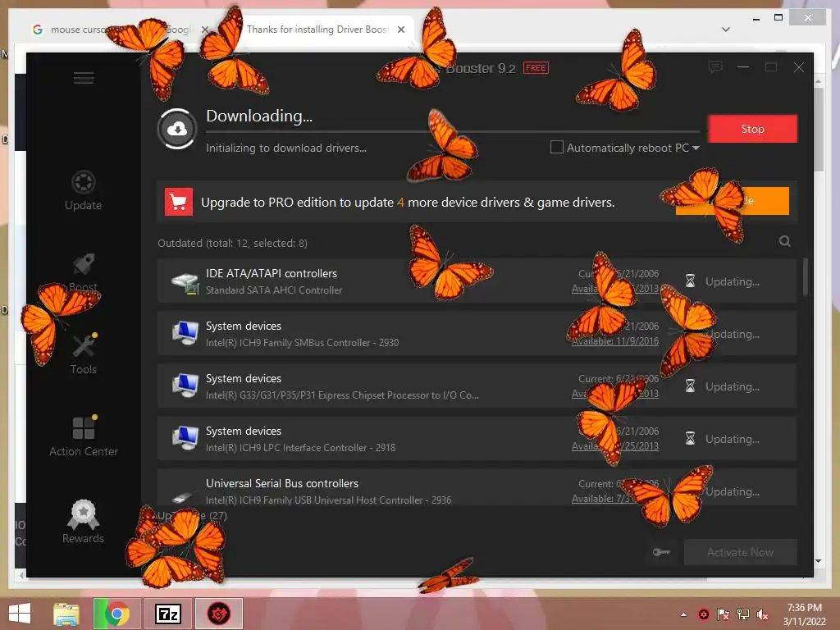Click hourglass for G33/G31 Chipset Updating

690,386
